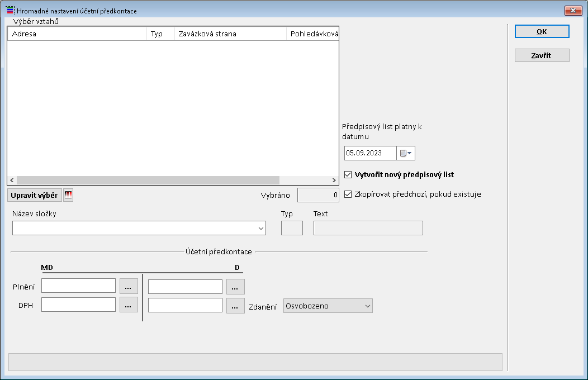Click the ellipsis button for DPH D account

point(235,305)
